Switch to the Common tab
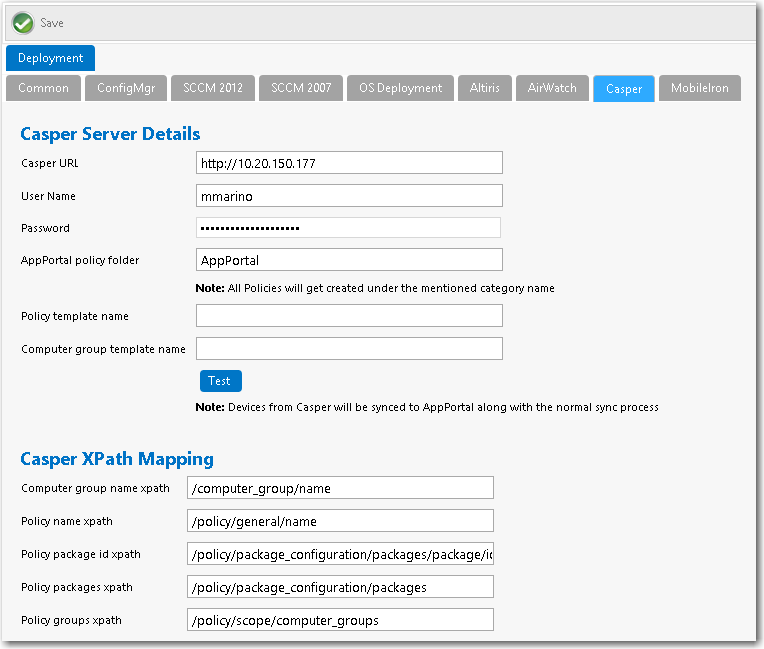 click(x=43, y=88)
